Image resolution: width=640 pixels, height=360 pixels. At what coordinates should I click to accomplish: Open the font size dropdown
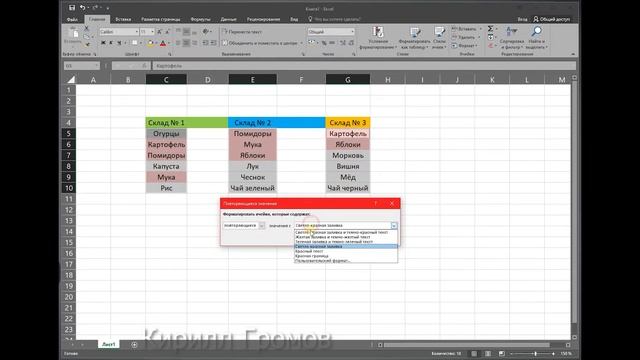153,32
